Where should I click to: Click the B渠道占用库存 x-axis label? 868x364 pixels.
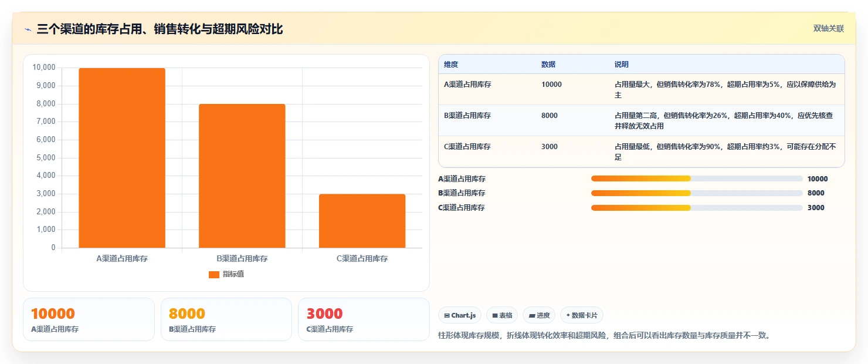(242, 258)
